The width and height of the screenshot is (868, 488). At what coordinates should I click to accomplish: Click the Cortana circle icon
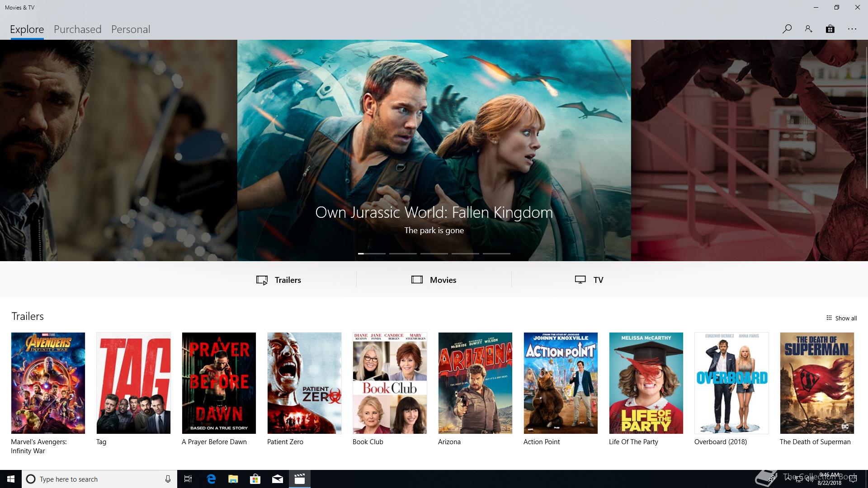31,479
